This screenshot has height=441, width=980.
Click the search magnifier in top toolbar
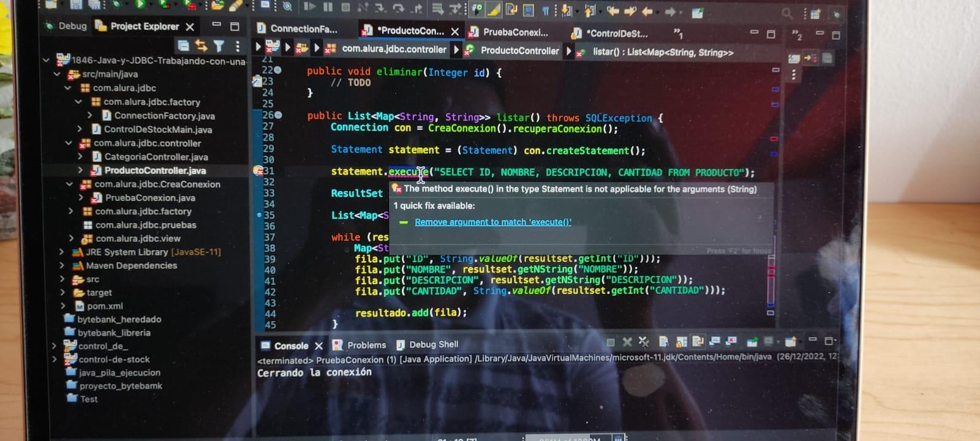(x=787, y=13)
